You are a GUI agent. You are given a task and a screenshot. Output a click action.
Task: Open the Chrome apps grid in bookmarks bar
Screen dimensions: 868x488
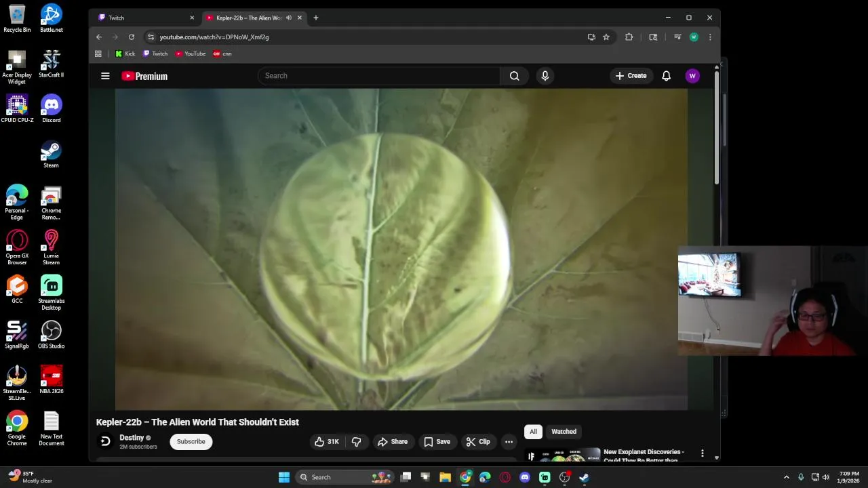(x=98, y=54)
